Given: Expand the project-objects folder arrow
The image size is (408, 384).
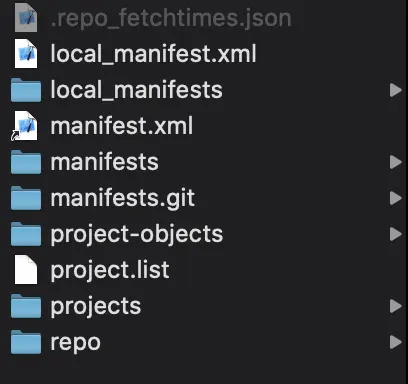Looking at the screenshot, I should click(x=396, y=234).
